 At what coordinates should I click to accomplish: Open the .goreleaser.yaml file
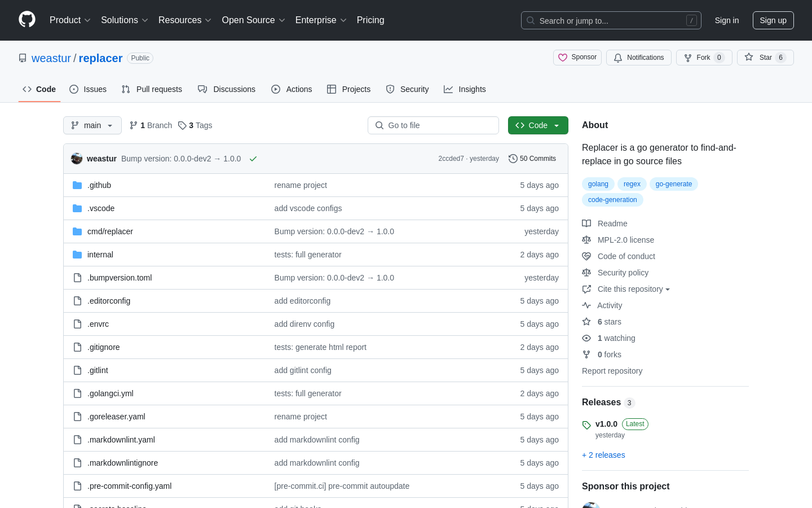point(116,417)
